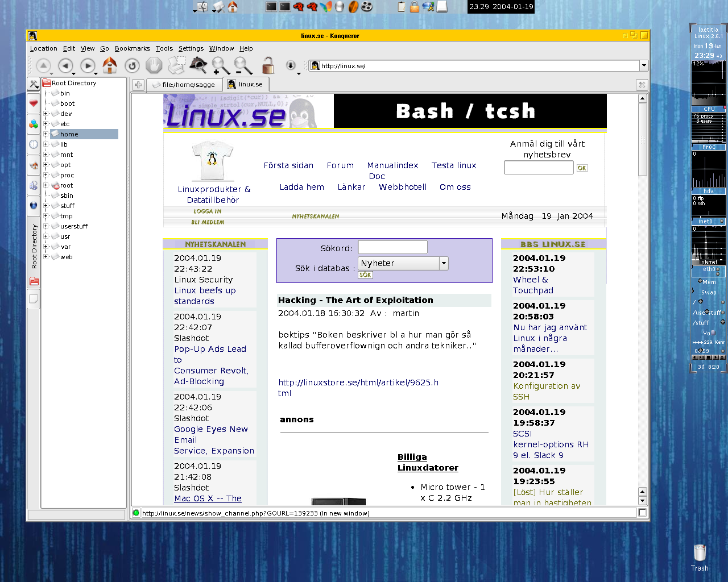Expand the etc folder in the tree
728x582 pixels.
[46, 124]
